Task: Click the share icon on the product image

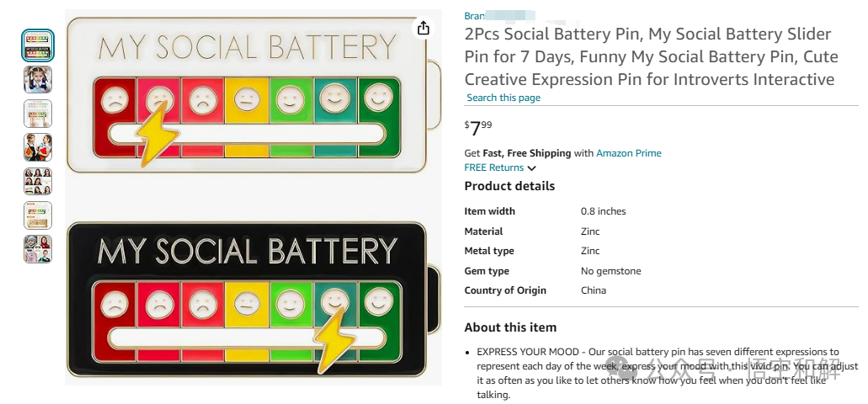Action: (x=423, y=28)
